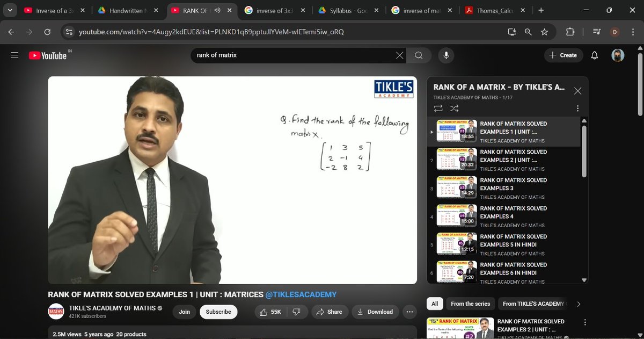Click in the search input field
644x339 pixels.
(292, 55)
